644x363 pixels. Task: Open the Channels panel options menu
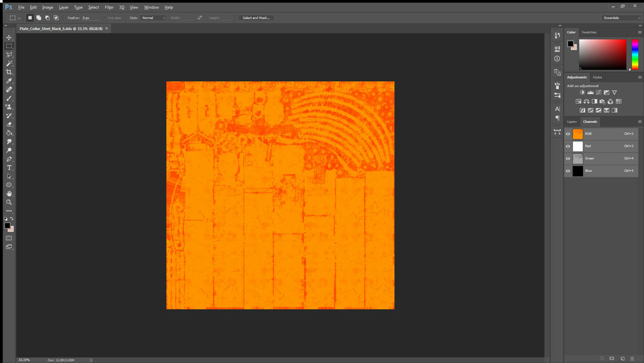tap(639, 122)
